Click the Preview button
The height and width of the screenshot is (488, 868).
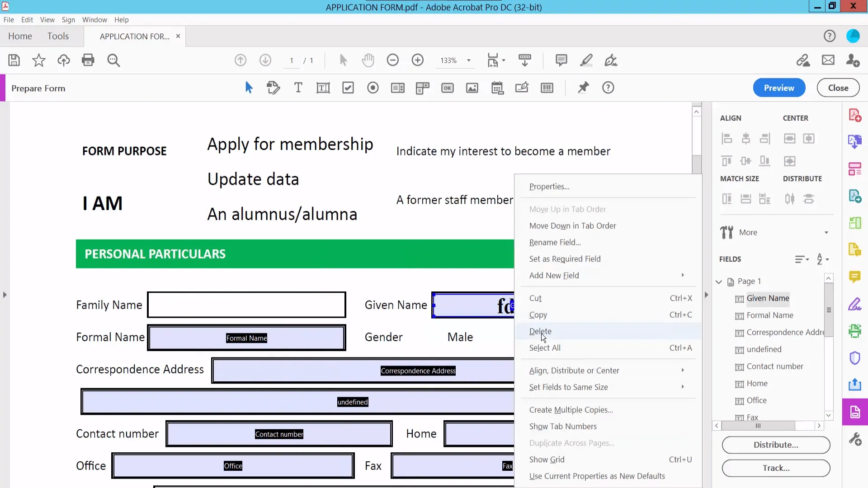[779, 88]
